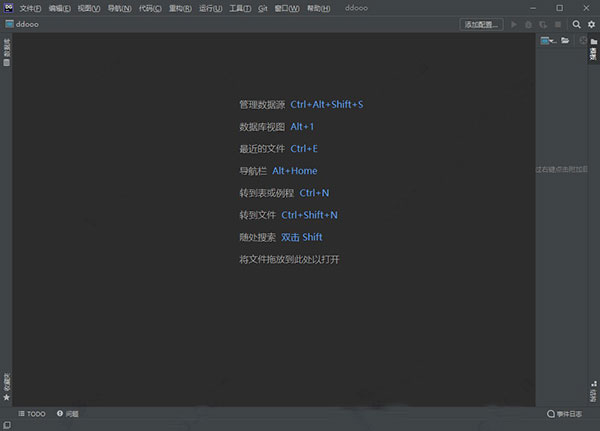Click the open folder icon in Files panel

point(565,41)
